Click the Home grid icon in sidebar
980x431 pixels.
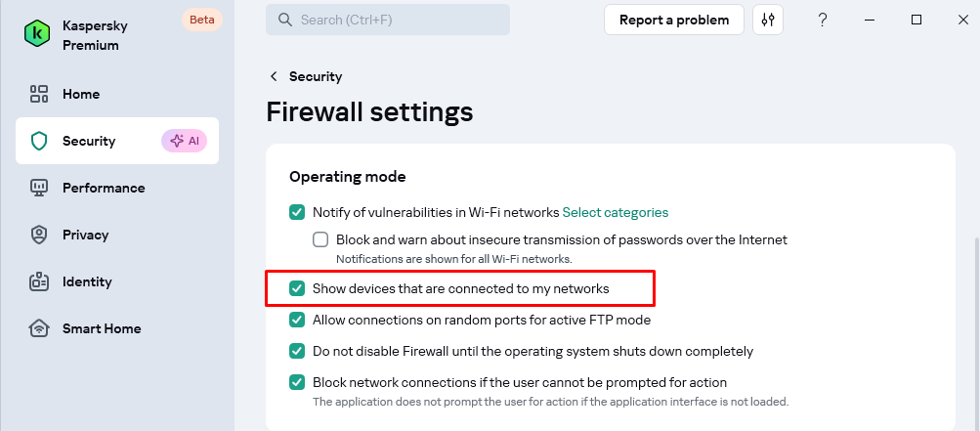pyautogui.click(x=39, y=94)
